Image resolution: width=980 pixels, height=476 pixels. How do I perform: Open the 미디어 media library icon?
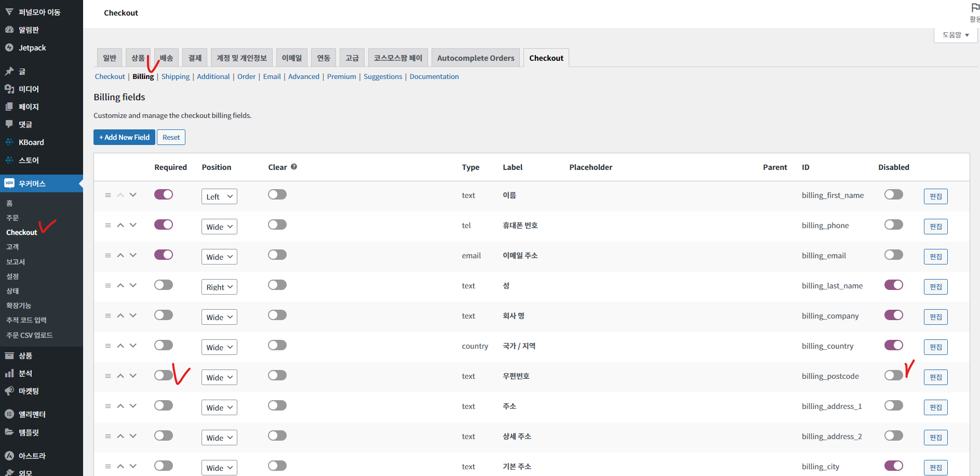point(9,89)
